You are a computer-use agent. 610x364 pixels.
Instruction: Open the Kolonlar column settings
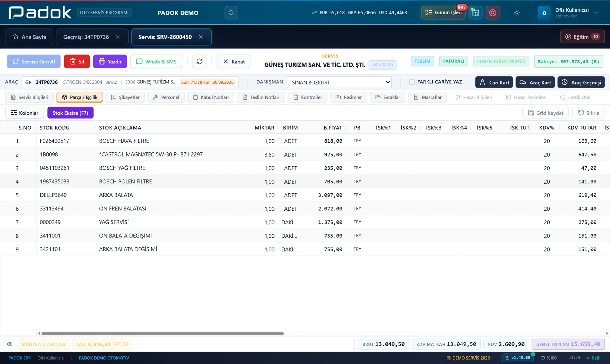[24, 113]
